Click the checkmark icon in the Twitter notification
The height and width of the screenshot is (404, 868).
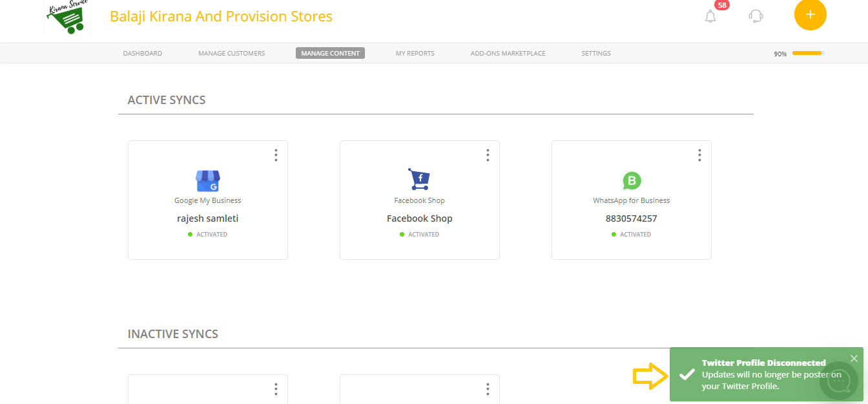click(x=687, y=374)
